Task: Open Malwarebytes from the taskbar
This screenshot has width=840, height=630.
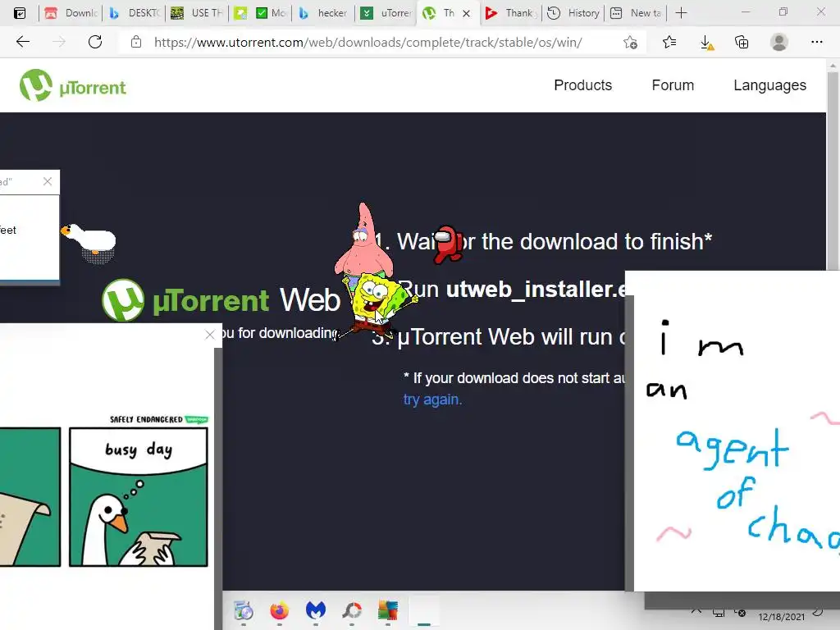Action: click(x=316, y=610)
